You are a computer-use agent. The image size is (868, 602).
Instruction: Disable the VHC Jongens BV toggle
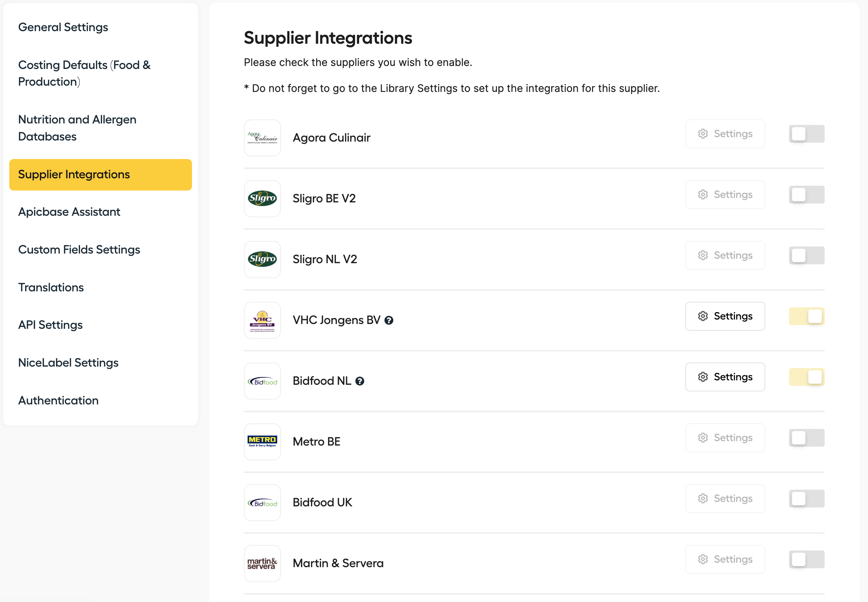(x=806, y=316)
